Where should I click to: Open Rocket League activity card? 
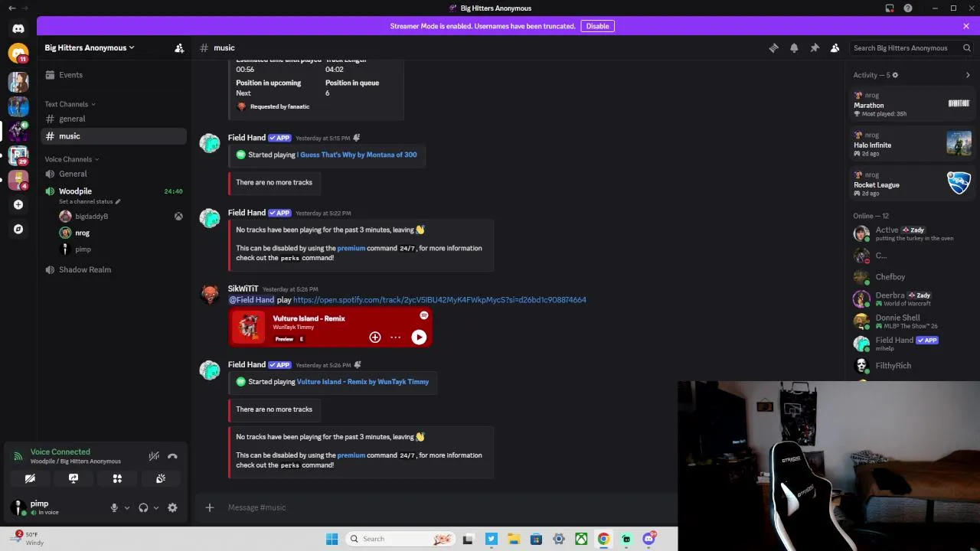point(912,184)
